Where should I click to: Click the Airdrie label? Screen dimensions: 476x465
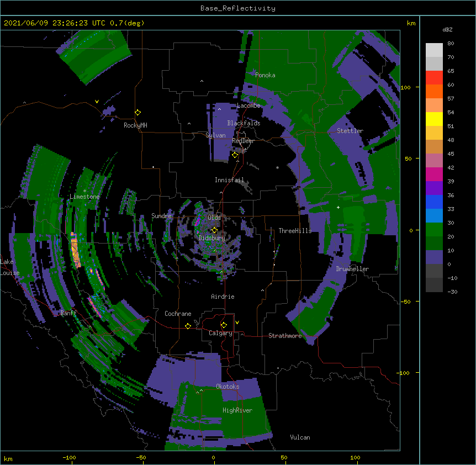pos(223,297)
